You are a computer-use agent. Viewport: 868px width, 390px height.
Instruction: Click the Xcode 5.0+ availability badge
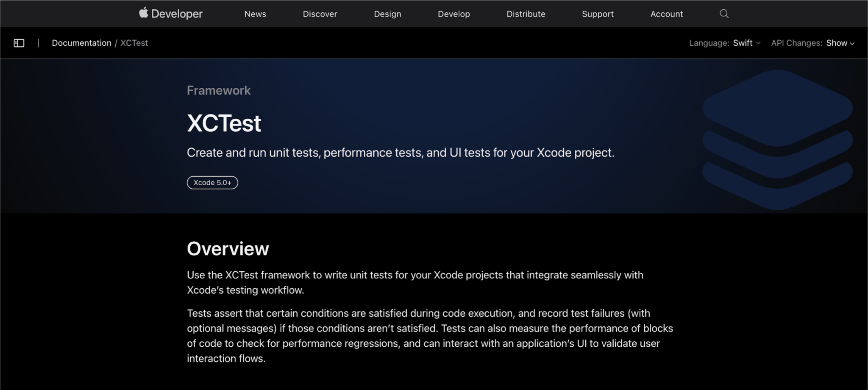pos(212,182)
